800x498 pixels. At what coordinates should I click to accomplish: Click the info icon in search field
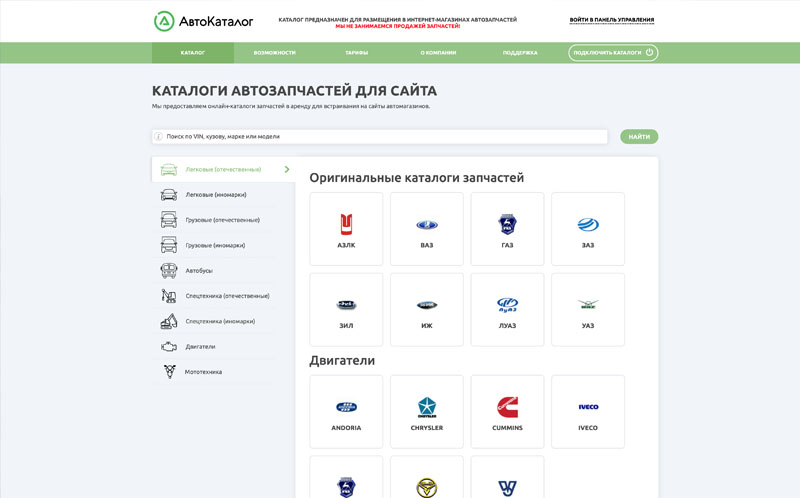(x=158, y=136)
